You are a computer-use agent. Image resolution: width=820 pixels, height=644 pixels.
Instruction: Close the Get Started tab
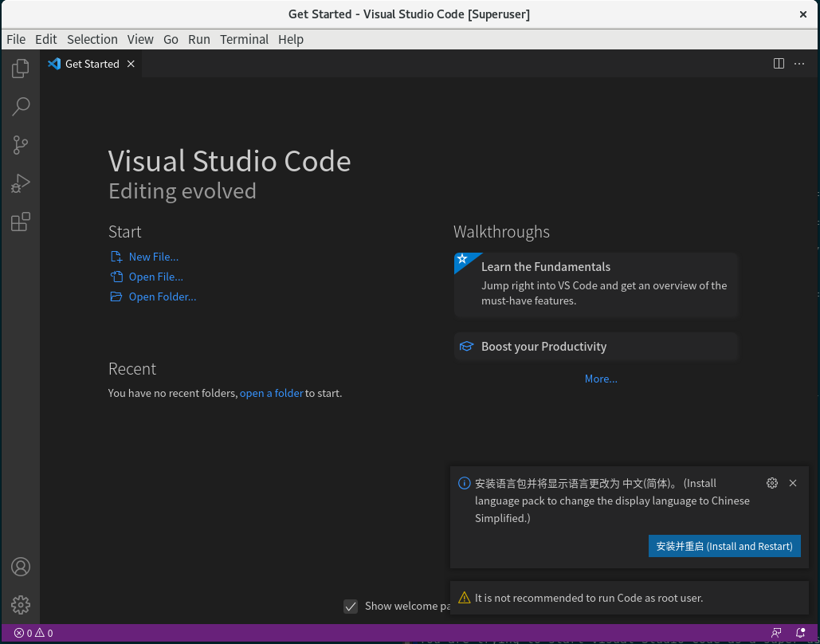(x=131, y=64)
